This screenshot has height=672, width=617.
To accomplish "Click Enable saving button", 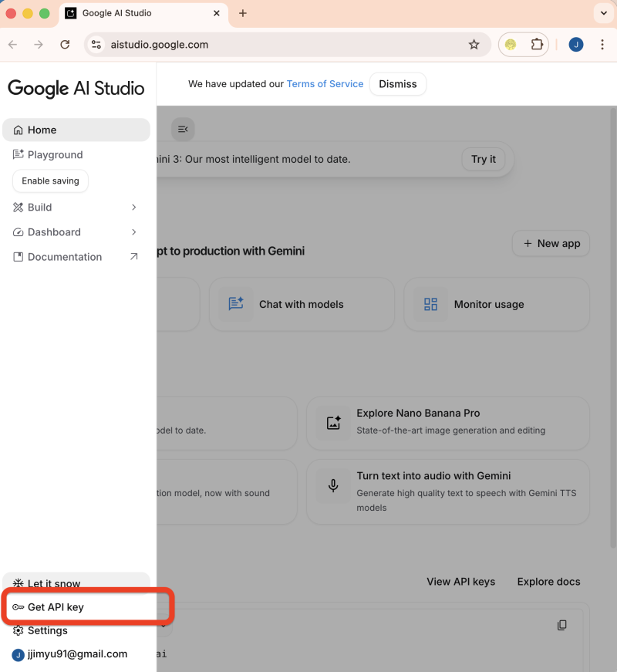I will (51, 181).
